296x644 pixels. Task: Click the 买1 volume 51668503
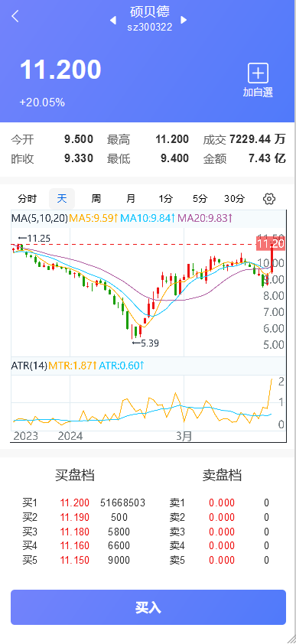122,503
